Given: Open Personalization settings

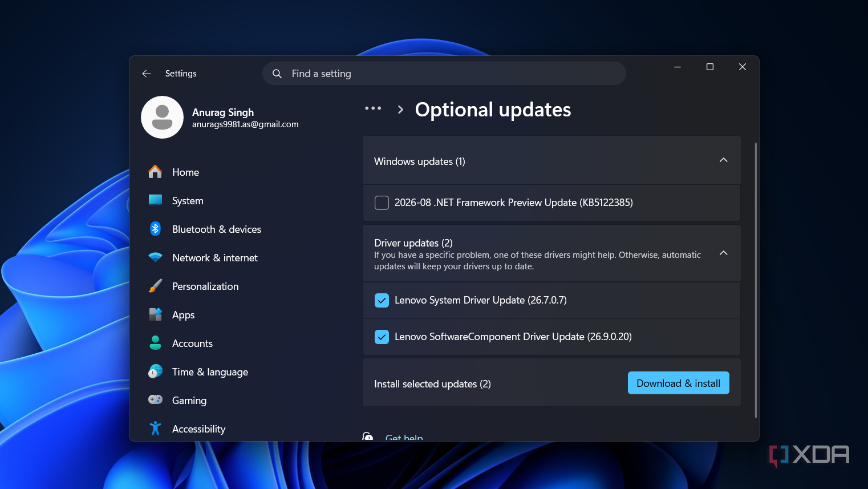Looking at the screenshot, I should (205, 286).
